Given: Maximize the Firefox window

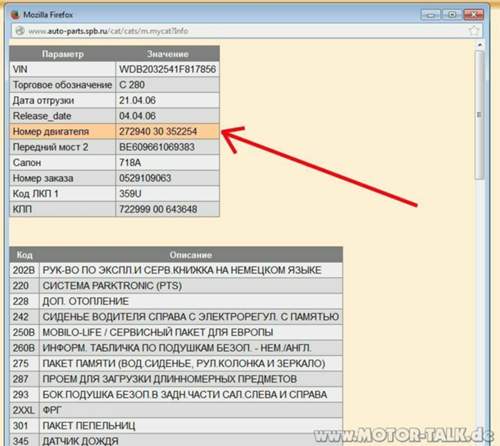Looking at the screenshot, I should [452, 15].
